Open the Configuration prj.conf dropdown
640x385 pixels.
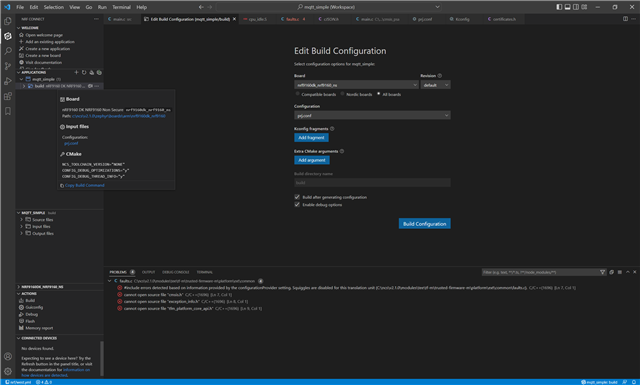point(372,116)
